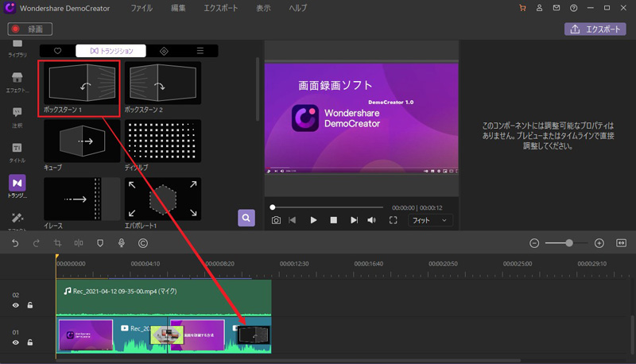The width and height of the screenshot is (636, 364).
Task: Play the preview video
Action: pyautogui.click(x=313, y=220)
